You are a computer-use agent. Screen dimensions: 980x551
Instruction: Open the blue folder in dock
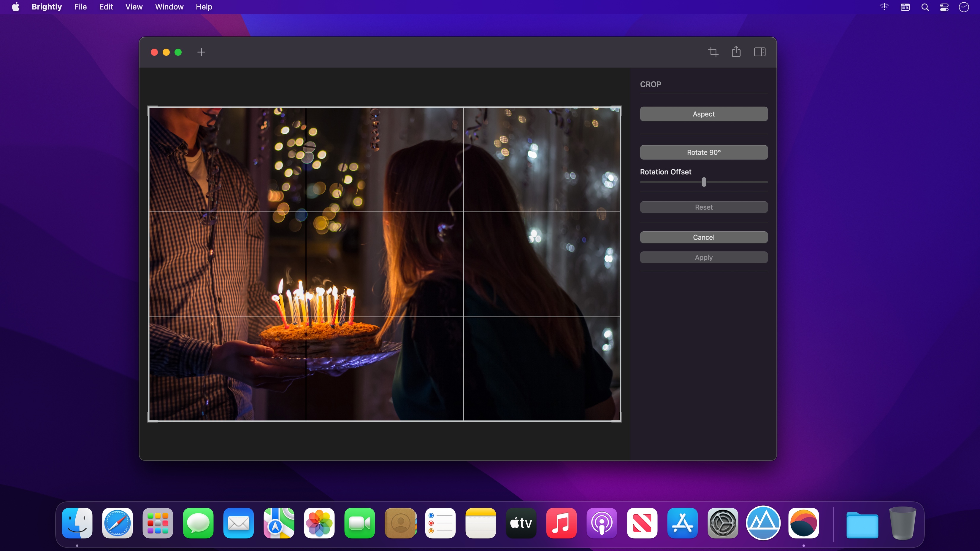pyautogui.click(x=862, y=525)
